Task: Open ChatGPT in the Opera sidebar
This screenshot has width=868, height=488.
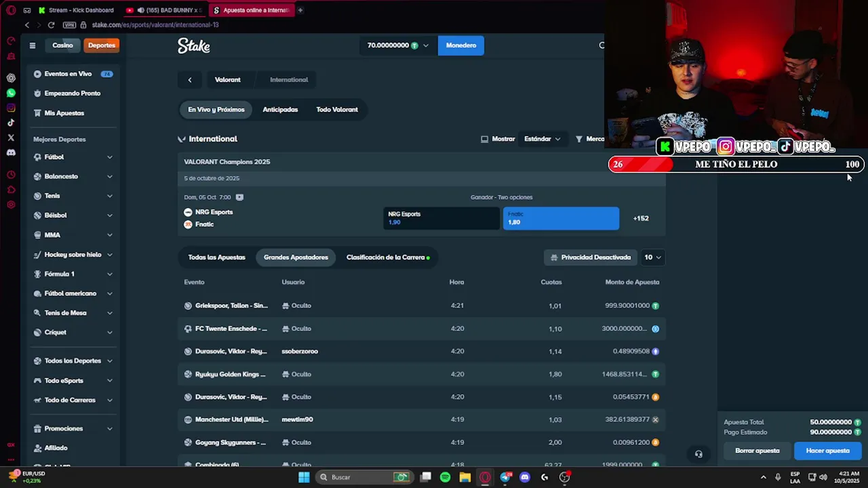Action: click(x=11, y=78)
